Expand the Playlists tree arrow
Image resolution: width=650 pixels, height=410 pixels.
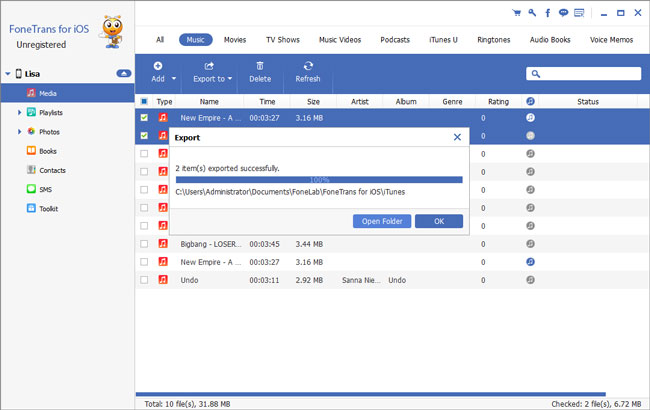point(19,112)
